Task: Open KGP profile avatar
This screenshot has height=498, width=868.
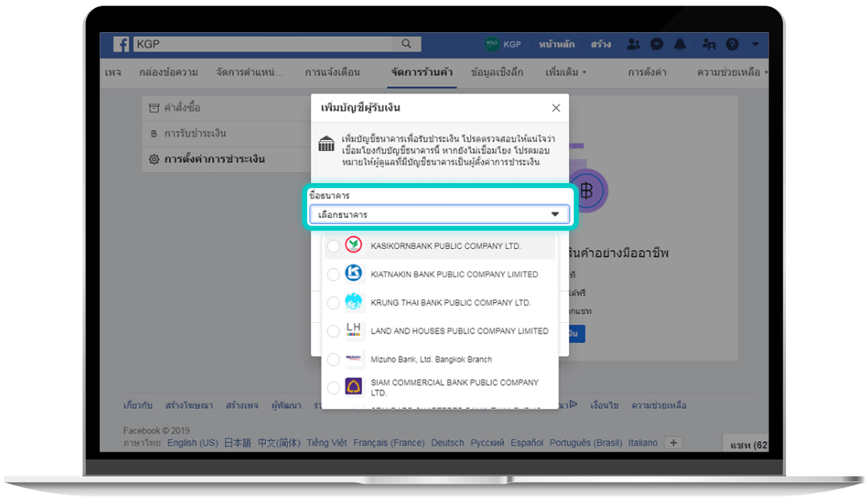Action: (493, 44)
